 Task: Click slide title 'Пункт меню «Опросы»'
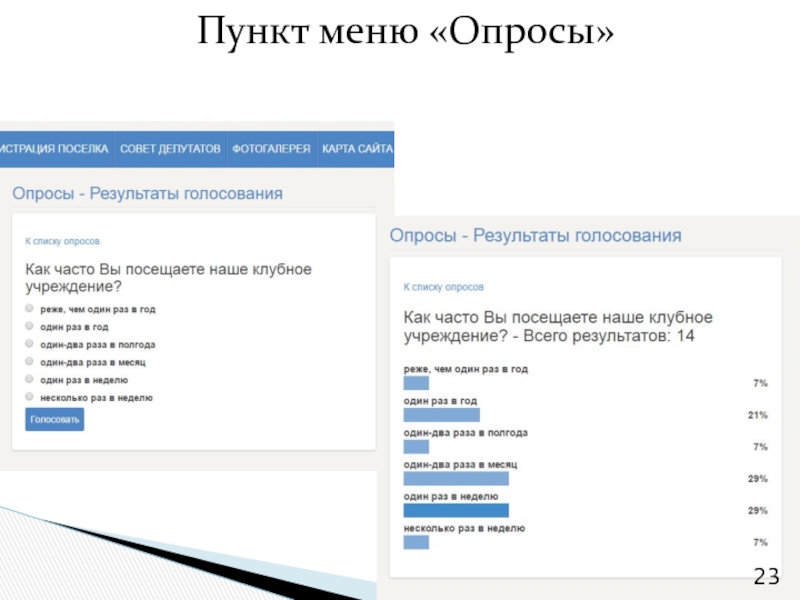405,32
